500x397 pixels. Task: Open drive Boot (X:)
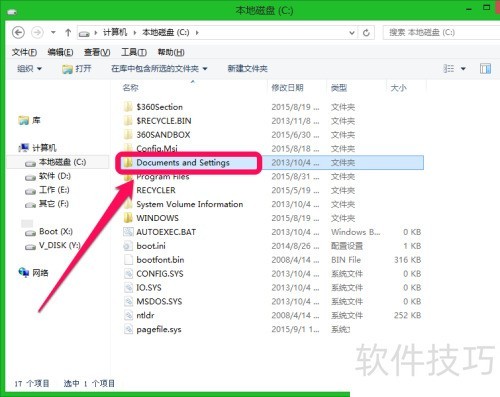click(56, 231)
